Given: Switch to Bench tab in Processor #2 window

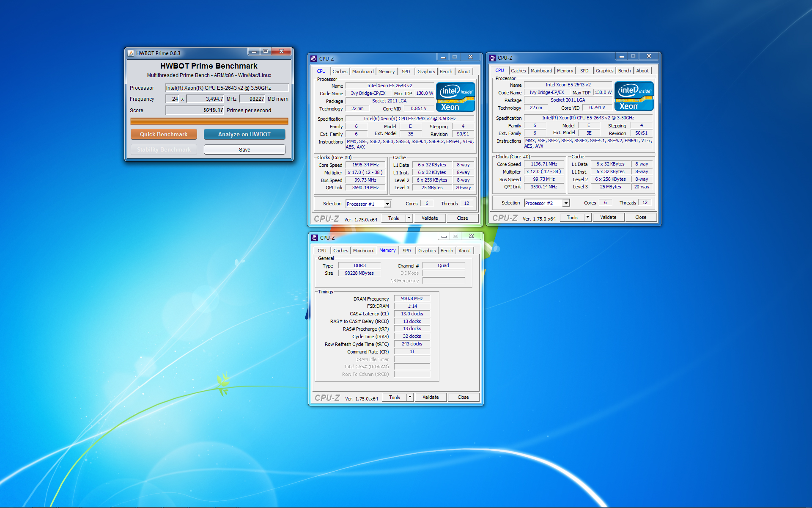Looking at the screenshot, I should 624,71.
